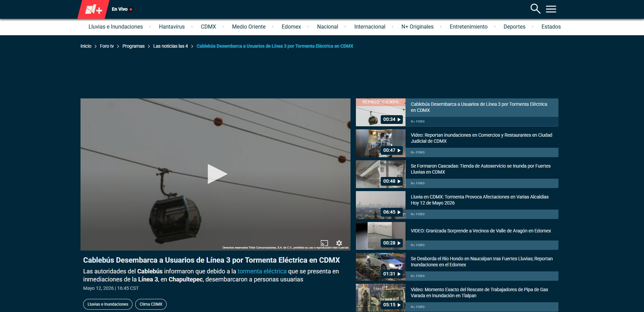Go to N+ Originales section
This screenshot has height=312, width=644.
[x=417, y=27]
